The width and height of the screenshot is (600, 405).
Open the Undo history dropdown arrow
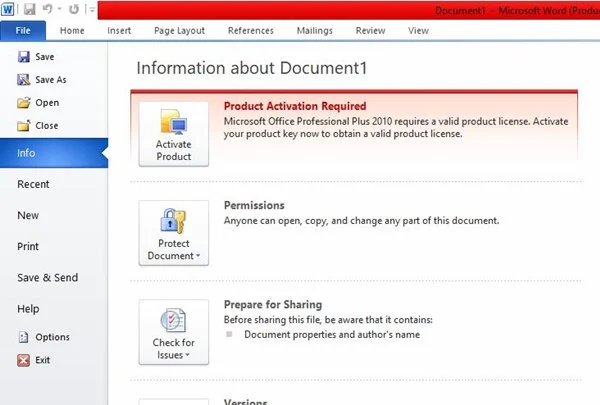coord(59,9)
